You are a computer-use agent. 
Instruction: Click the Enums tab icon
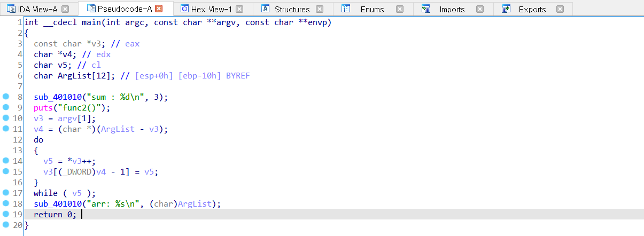point(346,9)
